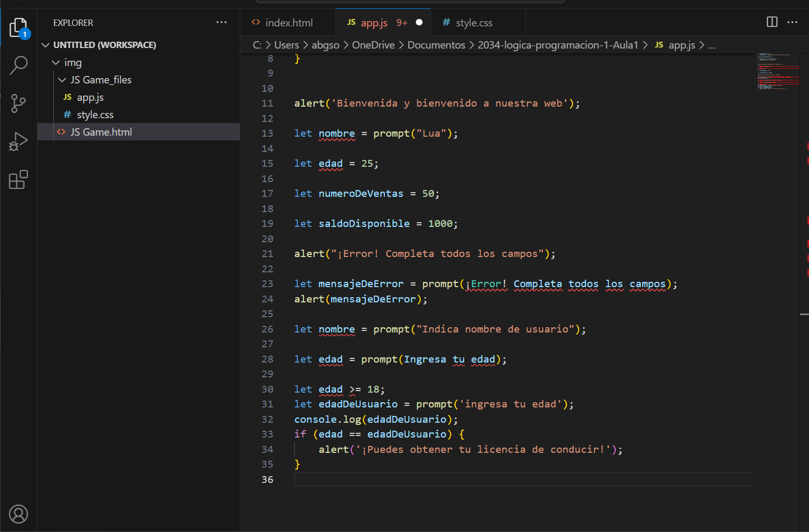Click line number 11 in gutter
This screenshot has height=532, width=809.
[x=267, y=103]
